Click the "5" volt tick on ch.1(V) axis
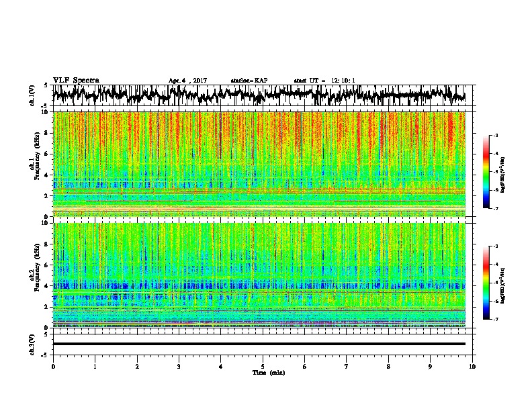This screenshot has height=411, width=532. tap(46, 85)
